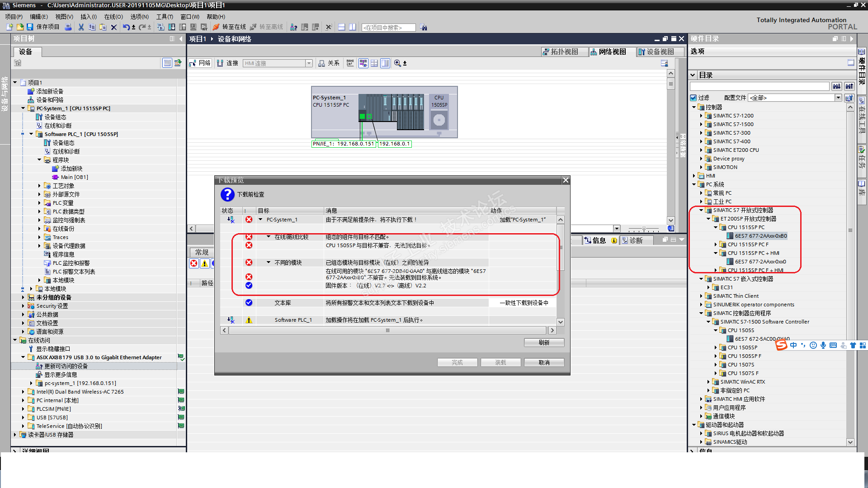Click the Cut scissors toolbar icon
The width and height of the screenshot is (868, 488).
[81, 27]
